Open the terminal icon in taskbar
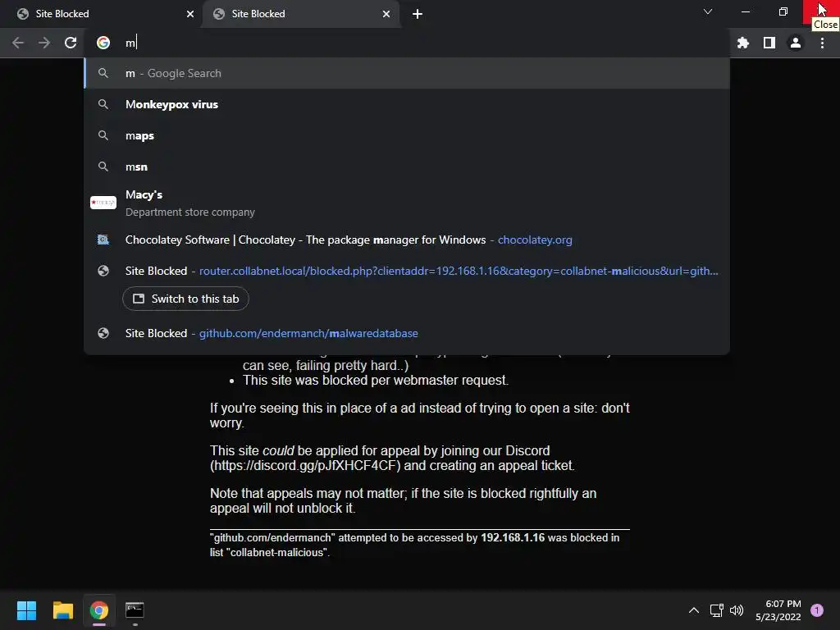Screen dimensions: 840x630 [135, 610]
